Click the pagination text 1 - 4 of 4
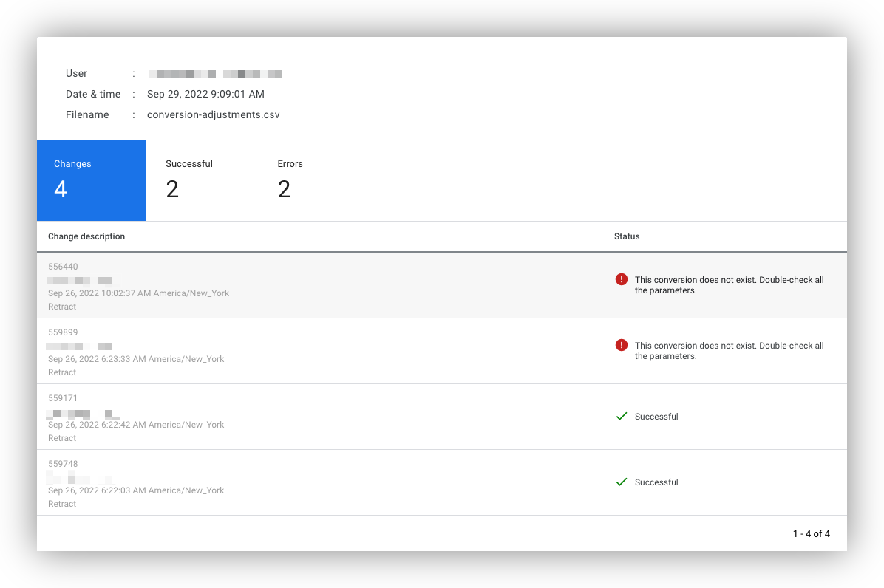This screenshot has width=884, height=588. [x=812, y=534]
